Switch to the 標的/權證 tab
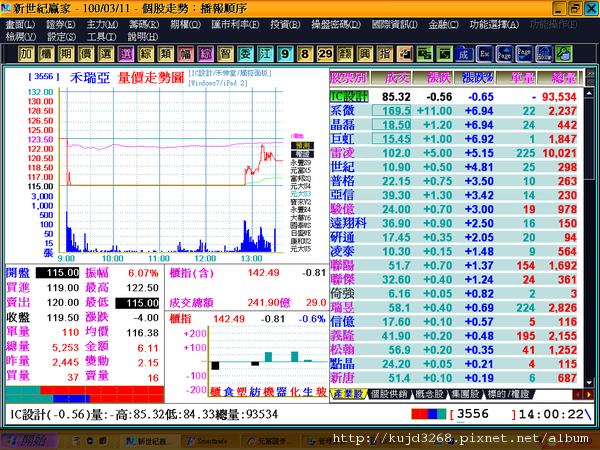Image resolution: width=600 pixels, height=450 pixels. [508, 394]
